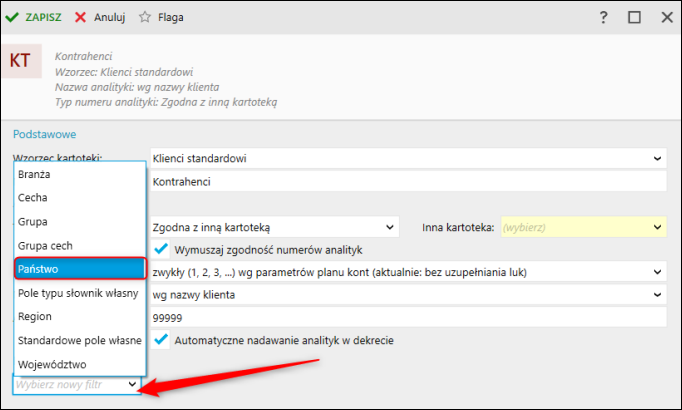Click the 99999 number input field
The width and height of the screenshot is (682, 410).
(x=407, y=317)
